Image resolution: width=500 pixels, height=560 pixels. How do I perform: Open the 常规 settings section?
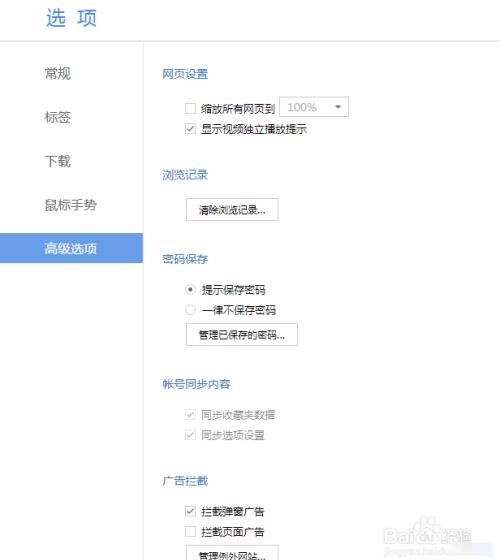[58, 74]
